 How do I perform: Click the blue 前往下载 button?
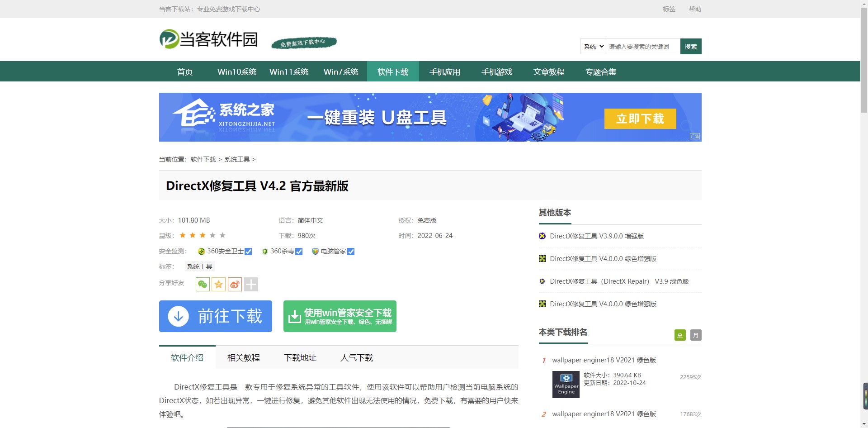(x=216, y=316)
